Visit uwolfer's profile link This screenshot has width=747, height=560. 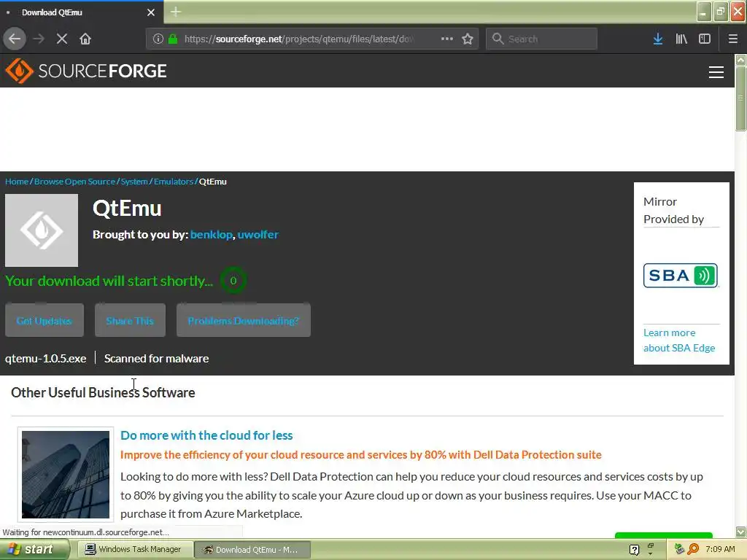[258, 234]
